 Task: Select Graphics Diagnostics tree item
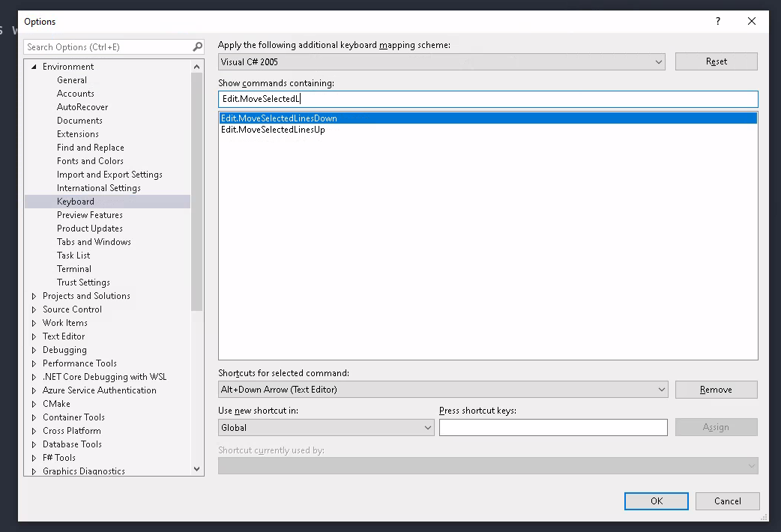click(x=84, y=471)
